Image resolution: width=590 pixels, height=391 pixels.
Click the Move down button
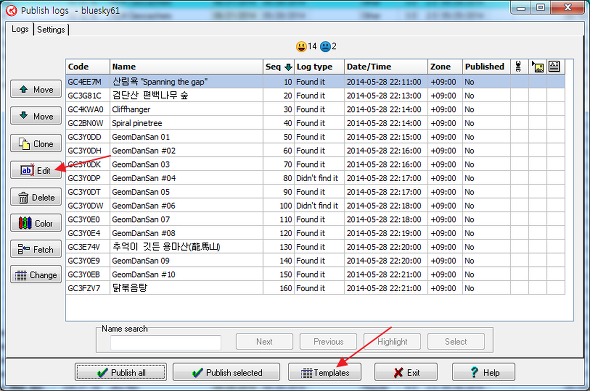click(x=36, y=116)
